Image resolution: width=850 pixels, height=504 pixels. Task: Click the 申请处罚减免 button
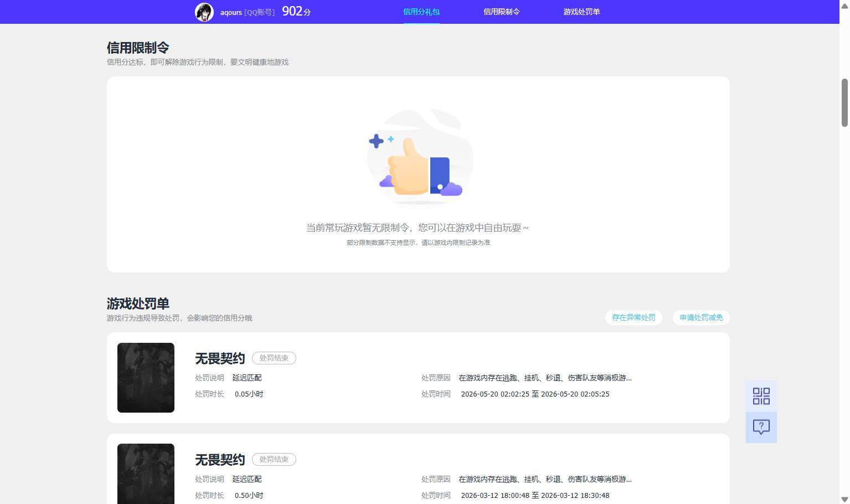click(x=701, y=317)
